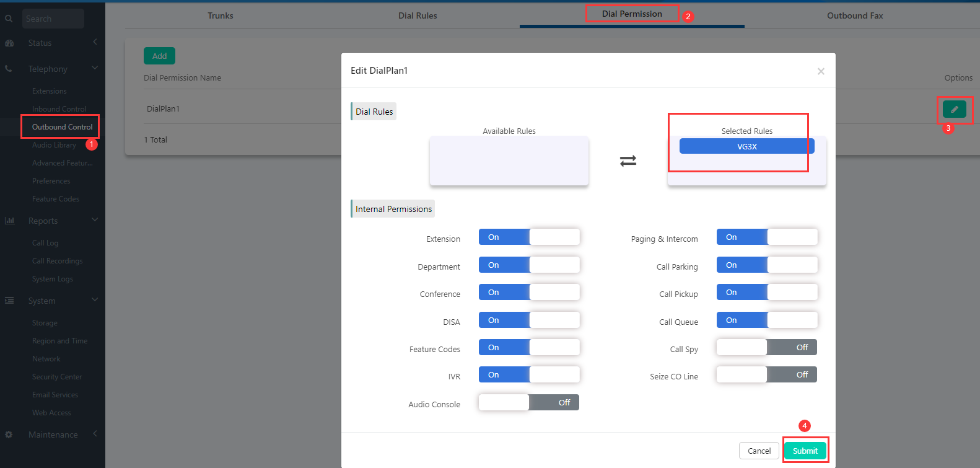Viewport: 980px width, 468px height.
Task: Open the Outbound Fax tab
Action: click(855, 15)
